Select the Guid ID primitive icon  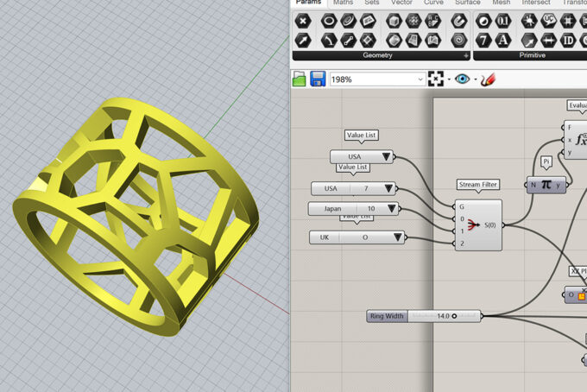pyautogui.click(x=568, y=40)
